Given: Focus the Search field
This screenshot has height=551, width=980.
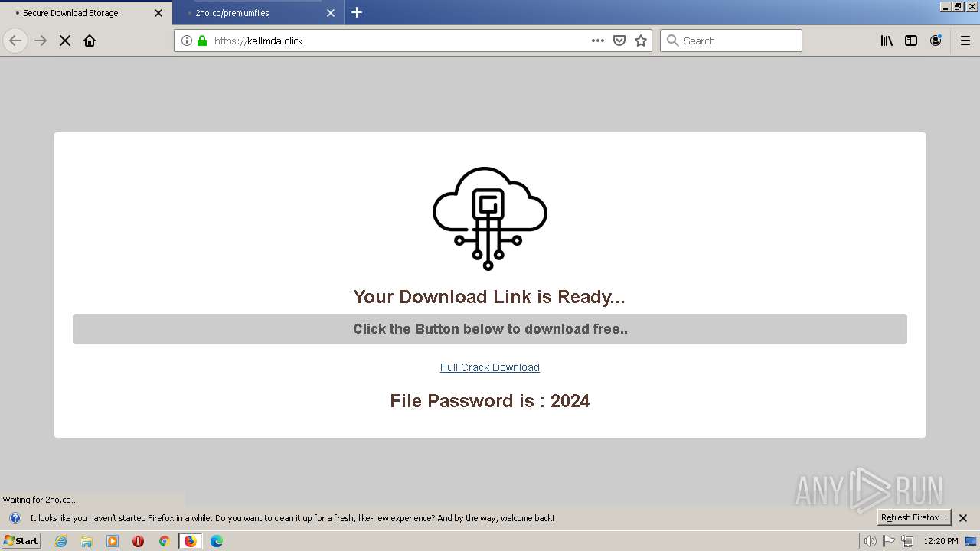Looking at the screenshot, I should coord(731,41).
